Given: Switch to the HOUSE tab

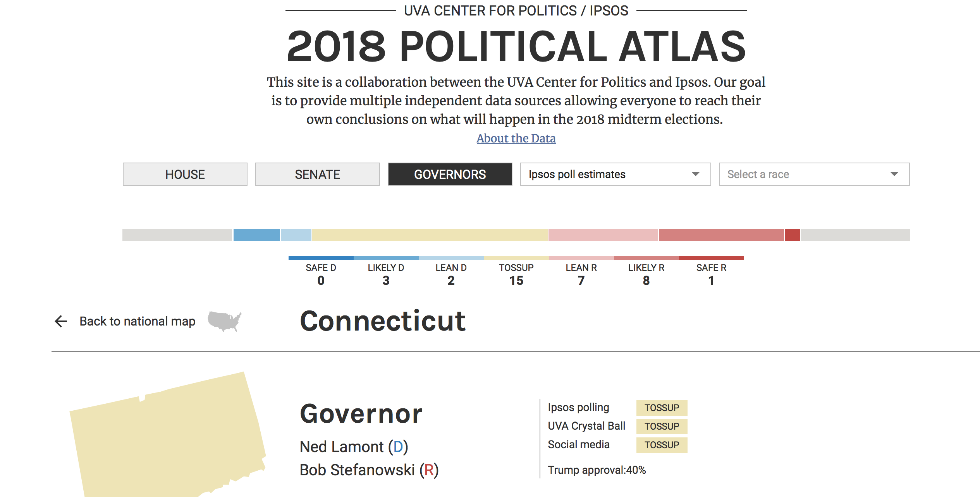Looking at the screenshot, I should tap(185, 175).
